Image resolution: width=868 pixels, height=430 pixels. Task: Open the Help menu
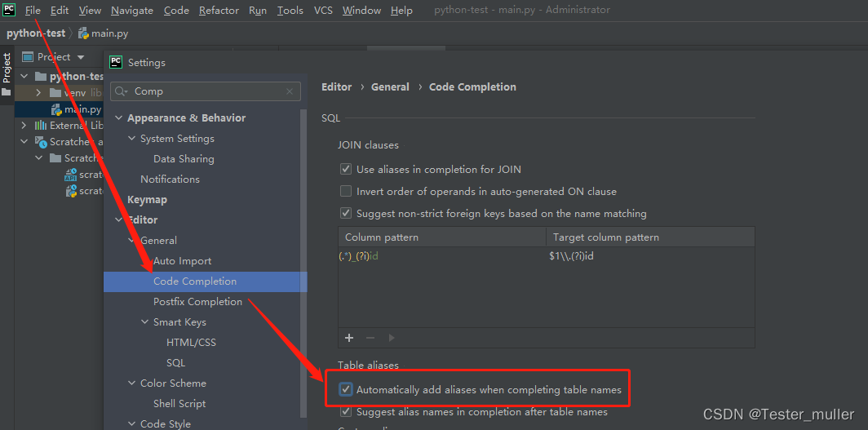pyautogui.click(x=401, y=10)
